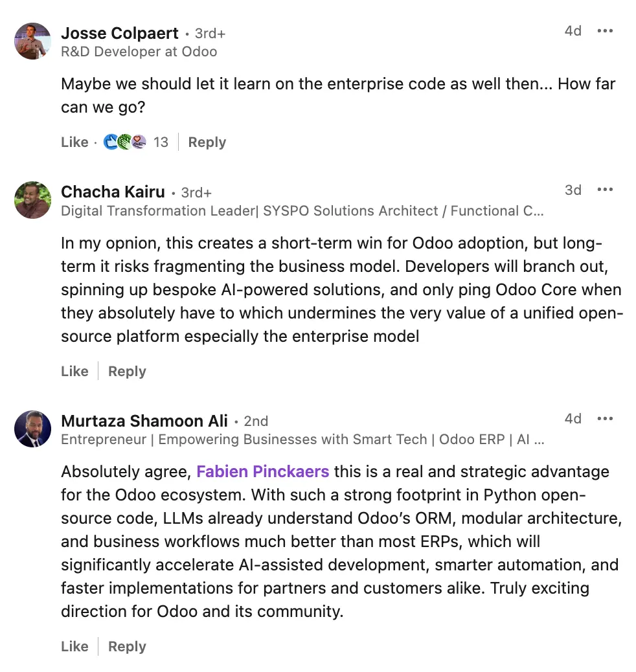Open more options on Josse Colpaert's comment
636x672 pixels.
[605, 31]
